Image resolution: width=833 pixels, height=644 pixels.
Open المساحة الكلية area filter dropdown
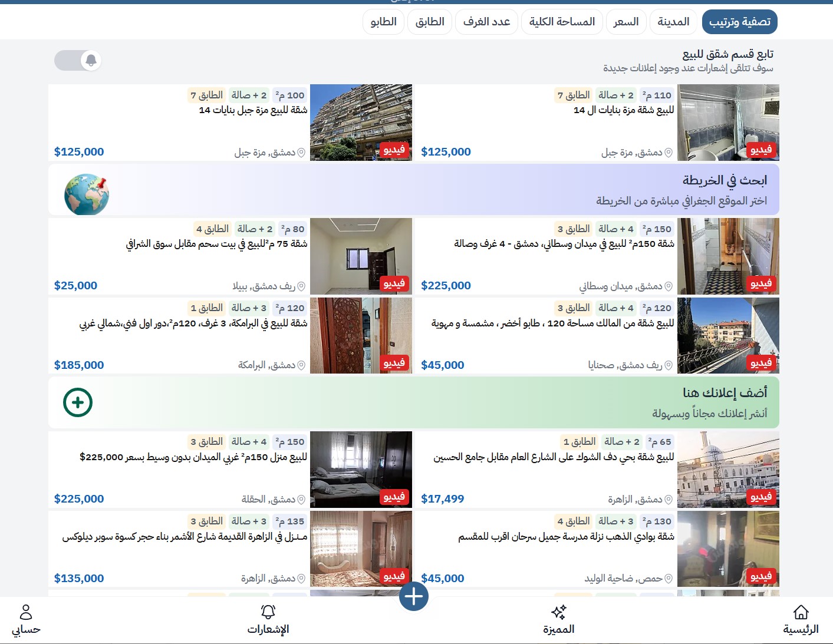pyautogui.click(x=562, y=22)
